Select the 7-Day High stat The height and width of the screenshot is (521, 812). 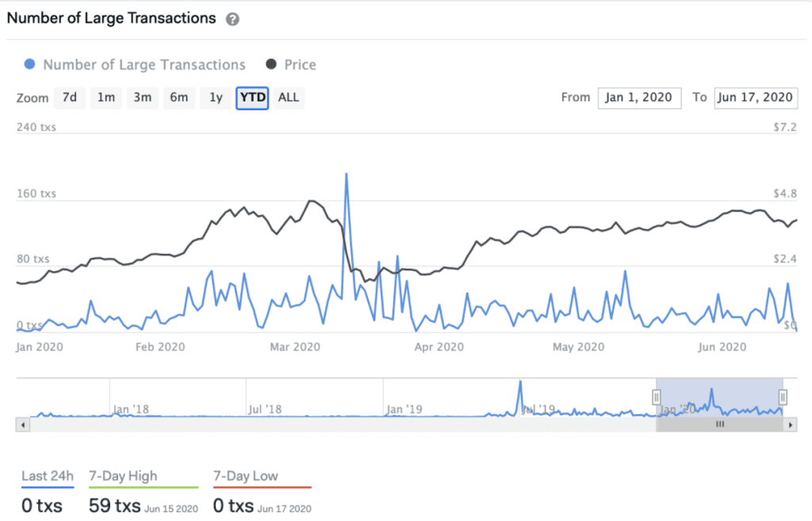(x=123, y=477)
